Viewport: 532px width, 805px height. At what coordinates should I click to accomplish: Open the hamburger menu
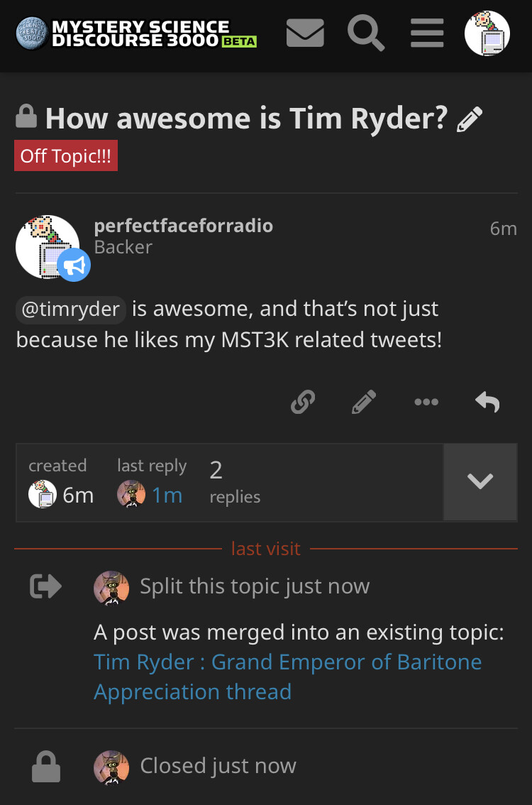[427, 33]
